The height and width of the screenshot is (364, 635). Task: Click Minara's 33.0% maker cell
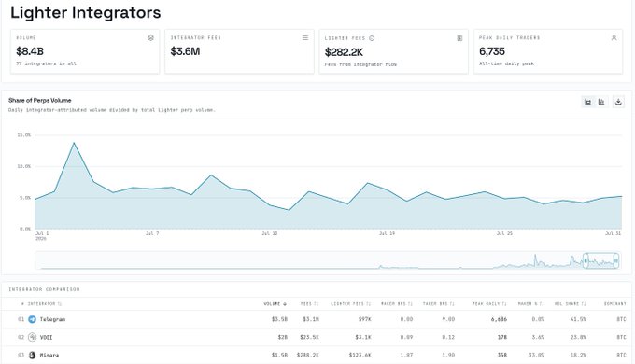pos(536,355)
